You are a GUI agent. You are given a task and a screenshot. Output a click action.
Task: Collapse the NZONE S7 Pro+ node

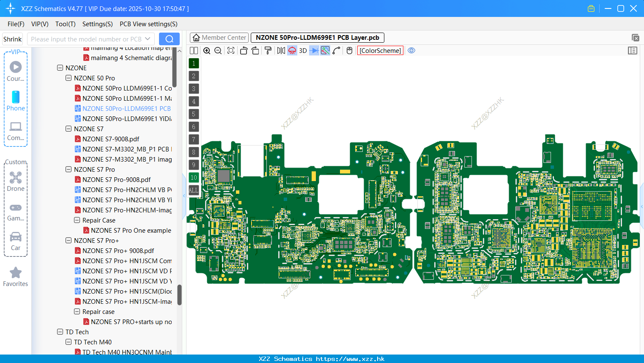pos(69,240)
